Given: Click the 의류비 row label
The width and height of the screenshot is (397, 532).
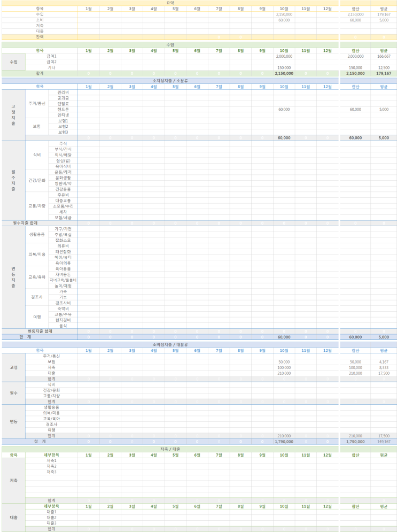Looking at the screenshot, I should pyautogui.click(x=63, y=246).
